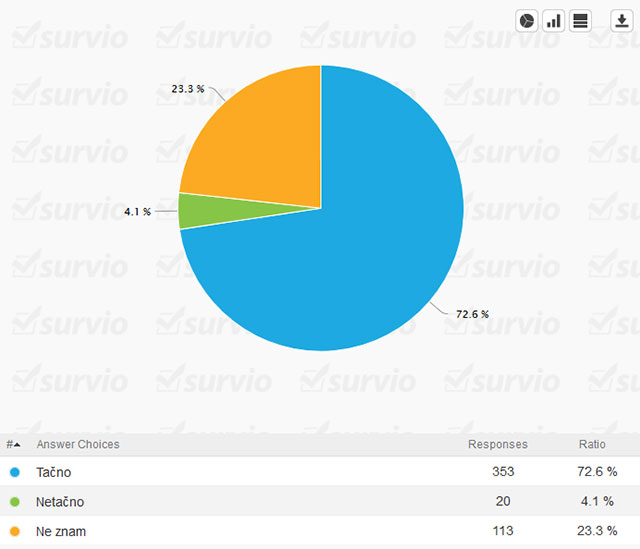The image size is (640, 549).
Task: Click the blue Tačno legend dot
Action: click(x=14, y=472)
